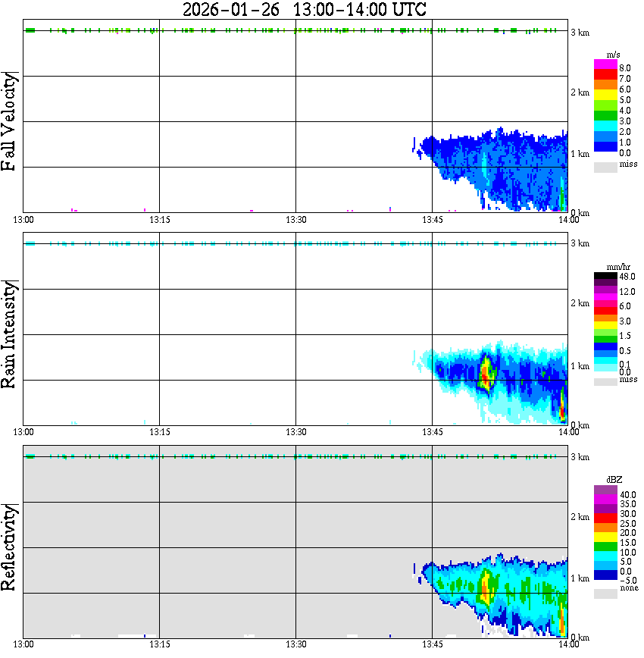Click the 48.0 value in mm/hr legend

coord(627,277)
